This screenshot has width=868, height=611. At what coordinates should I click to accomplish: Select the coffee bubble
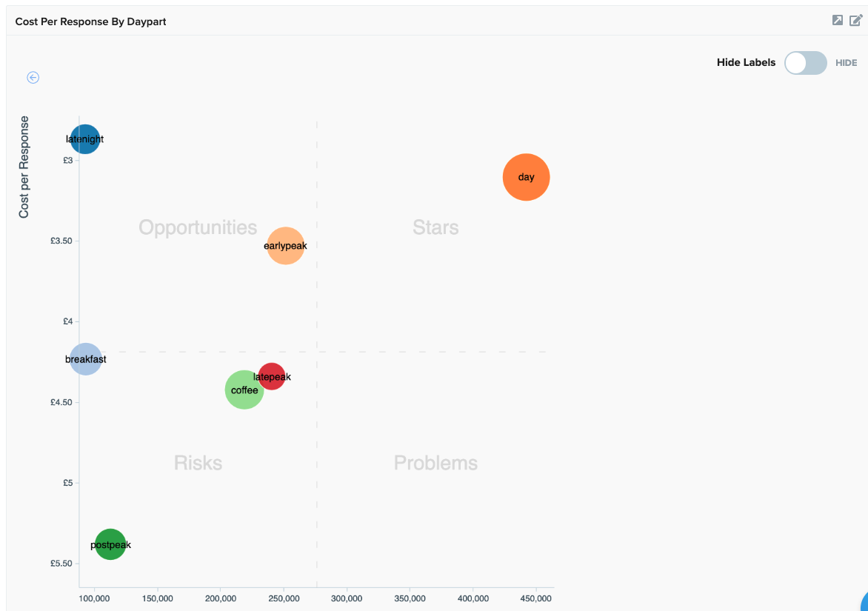pyautogui.click(x=244, y=390)
